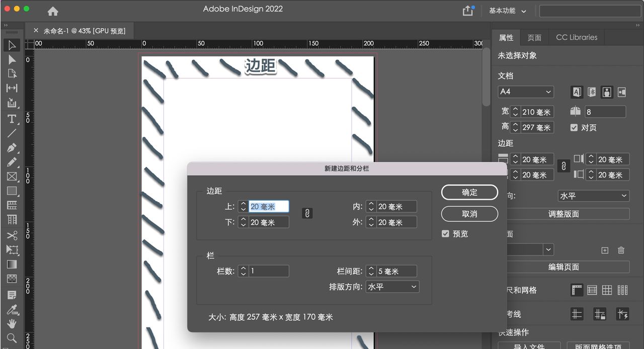This screenshot has height=349, width=644.
Task: Open the 基本功能 workspace switcher
Action: click(x=507, y=10)
